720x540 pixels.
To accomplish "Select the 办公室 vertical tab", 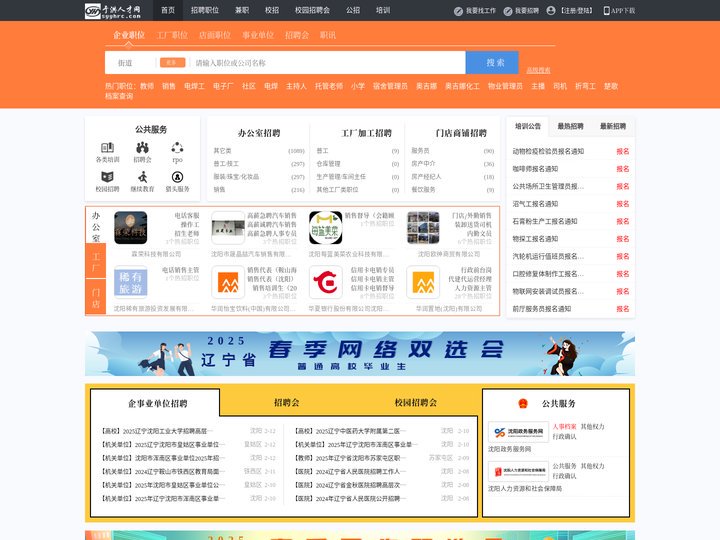I will point(96,226).
